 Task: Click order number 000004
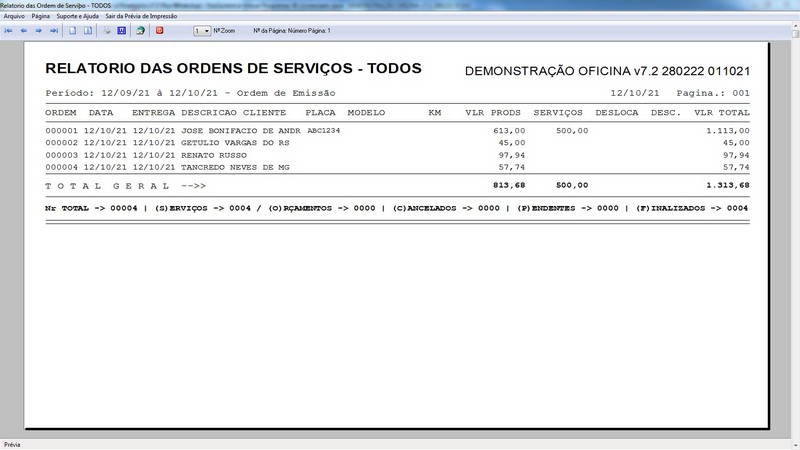pos(62,167)
